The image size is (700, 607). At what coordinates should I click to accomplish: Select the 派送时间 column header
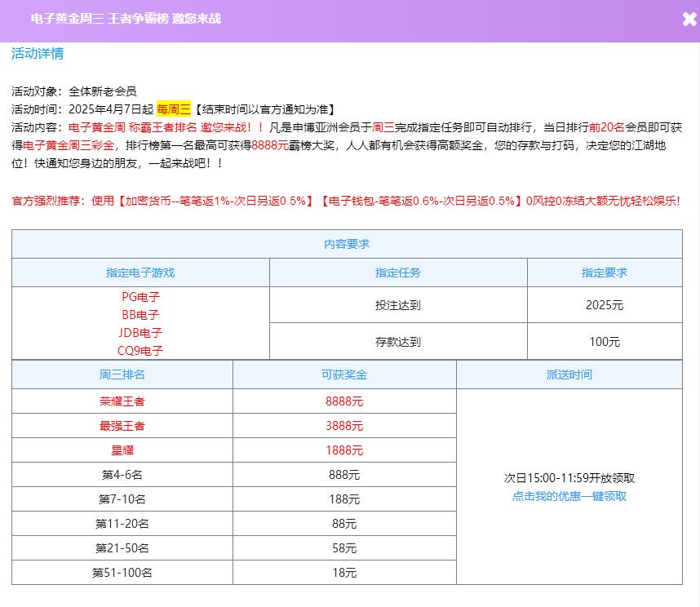[569, 374]
